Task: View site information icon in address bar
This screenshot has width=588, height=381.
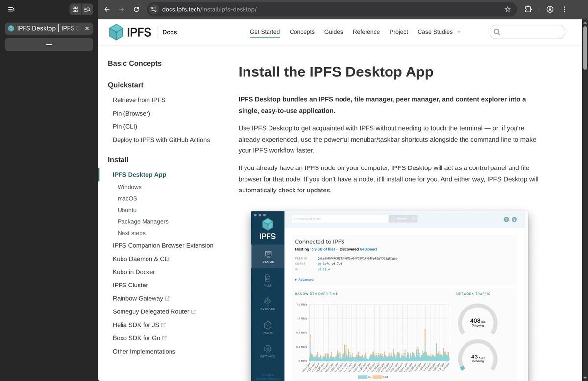Action: pyautogui.click(x=154, y=9)
